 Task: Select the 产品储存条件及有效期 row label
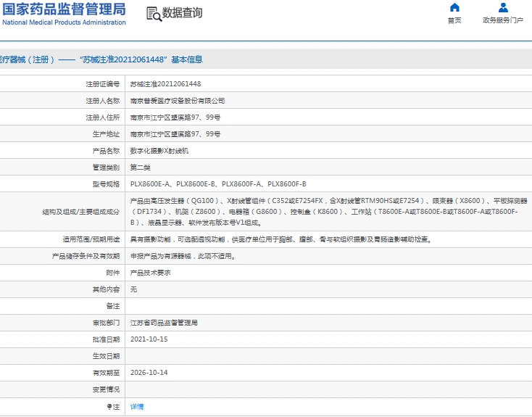(x=86, y=256)
